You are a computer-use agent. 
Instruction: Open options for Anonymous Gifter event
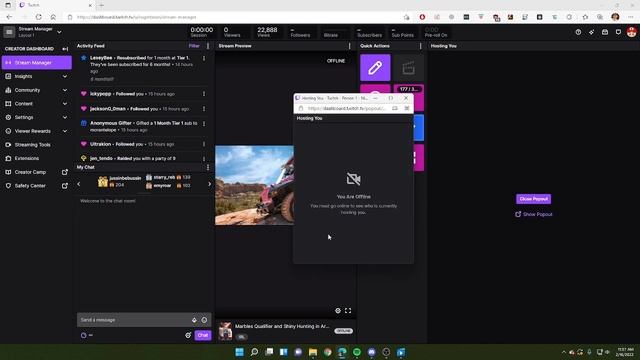coord(204,124)
